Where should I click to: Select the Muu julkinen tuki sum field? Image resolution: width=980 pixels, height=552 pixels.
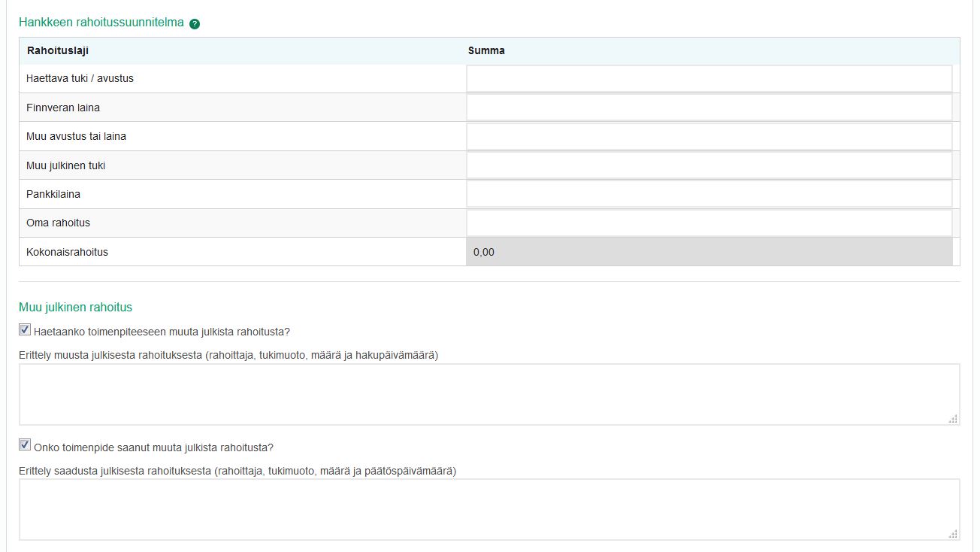point(709,165)
